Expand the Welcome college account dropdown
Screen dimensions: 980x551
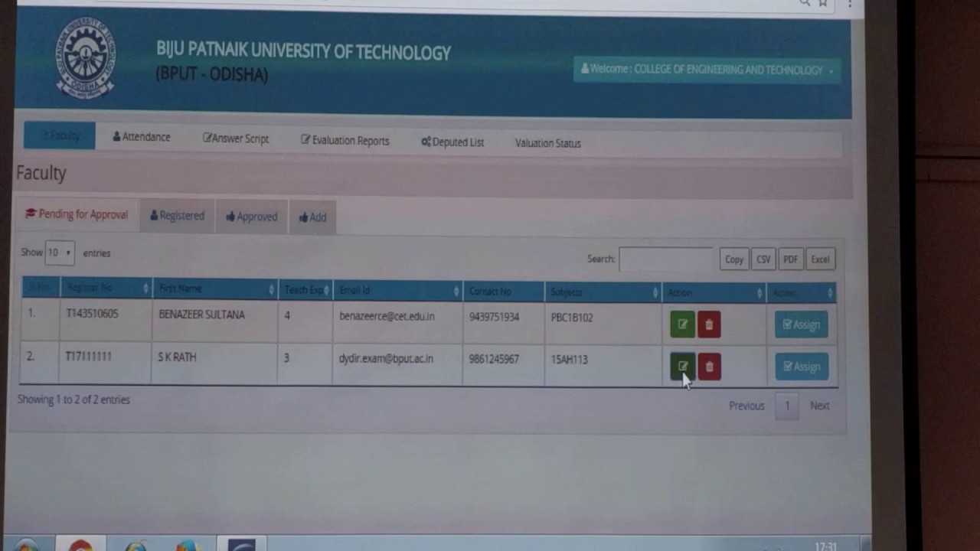pyautogui.click(x=707, y=70)
